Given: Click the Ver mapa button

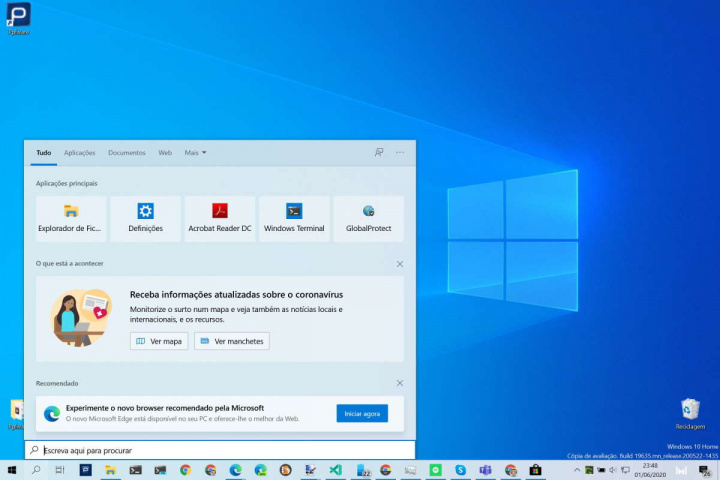Looking at the screenshot, I should point(159,341).
